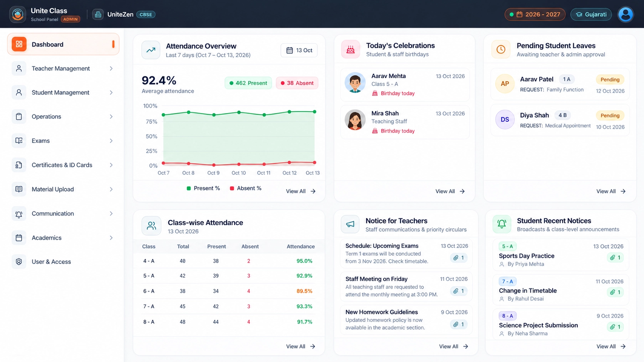
Task: Expand Material Upload submenu chevron
Action: coord(111,189)
